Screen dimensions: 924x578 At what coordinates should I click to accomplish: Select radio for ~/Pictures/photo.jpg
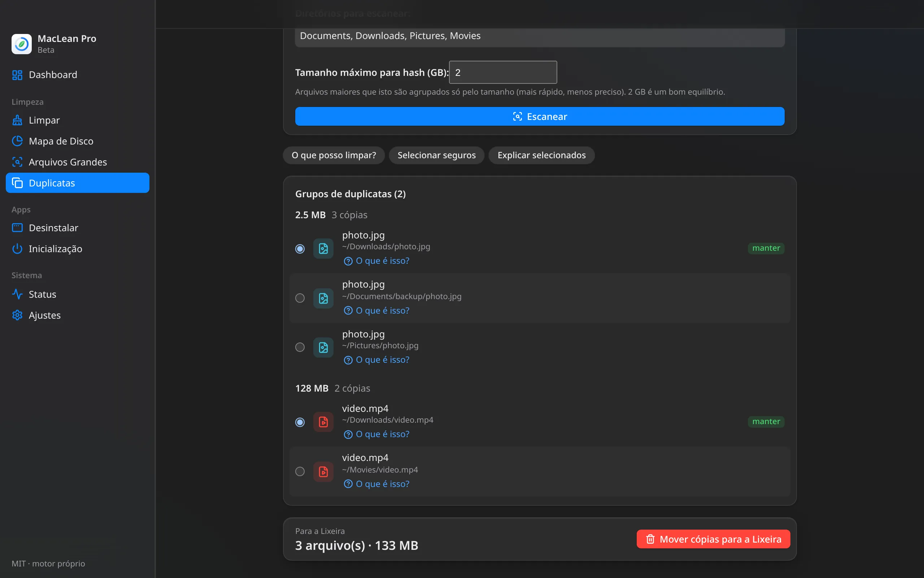pyautogui.click(x=300, y=348)
